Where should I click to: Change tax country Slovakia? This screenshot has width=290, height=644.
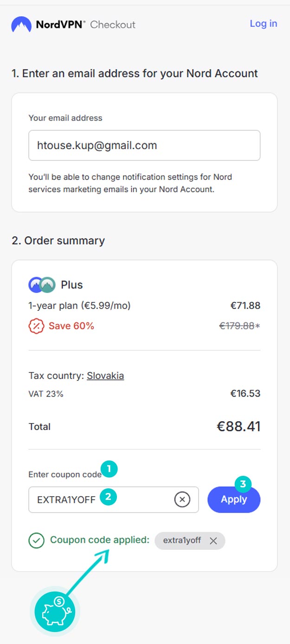tap(105, 376)
